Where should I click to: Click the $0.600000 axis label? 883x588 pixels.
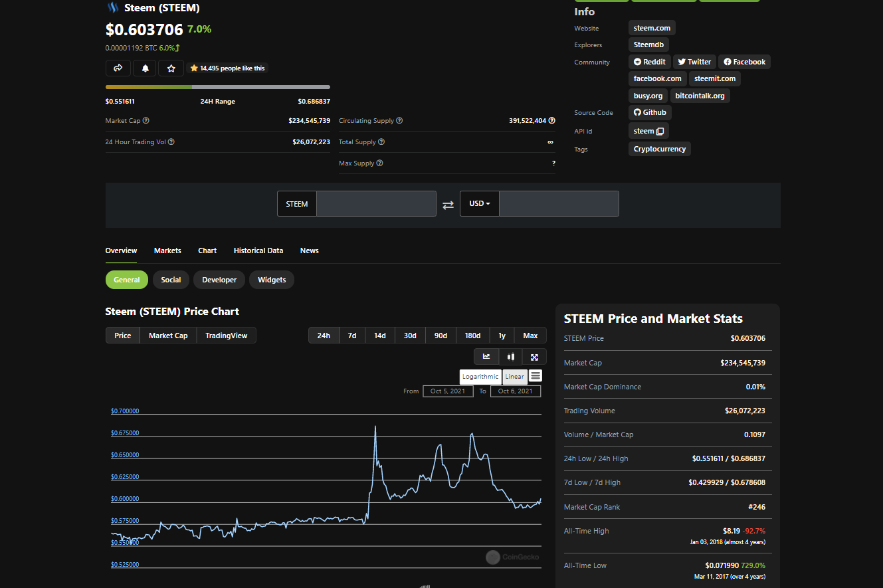point(125,499)
